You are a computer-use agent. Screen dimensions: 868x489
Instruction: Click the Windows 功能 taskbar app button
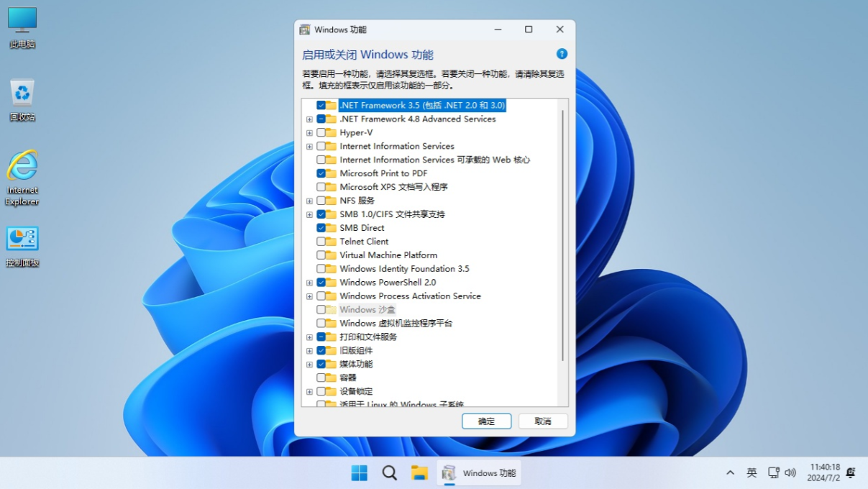pos(479,472)
